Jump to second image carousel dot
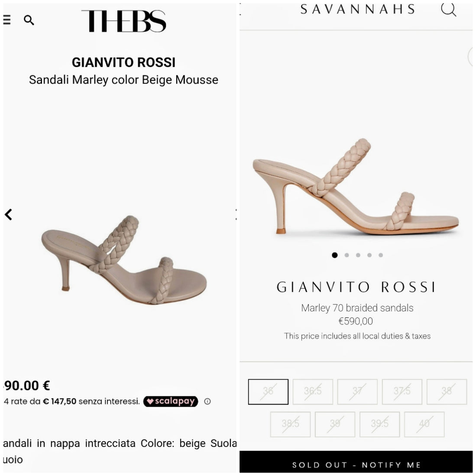Screen dimensions: 476x476 [346, 255]
